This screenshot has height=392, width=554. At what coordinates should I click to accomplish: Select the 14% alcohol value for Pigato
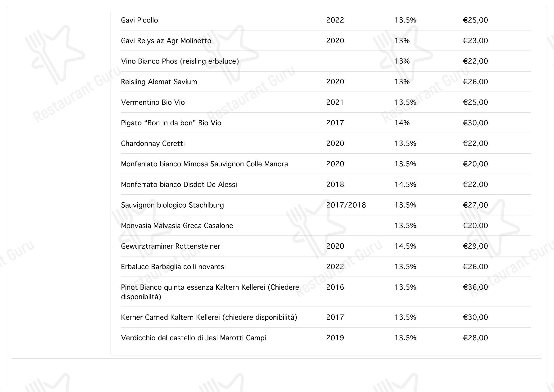(x=402, y=123)
